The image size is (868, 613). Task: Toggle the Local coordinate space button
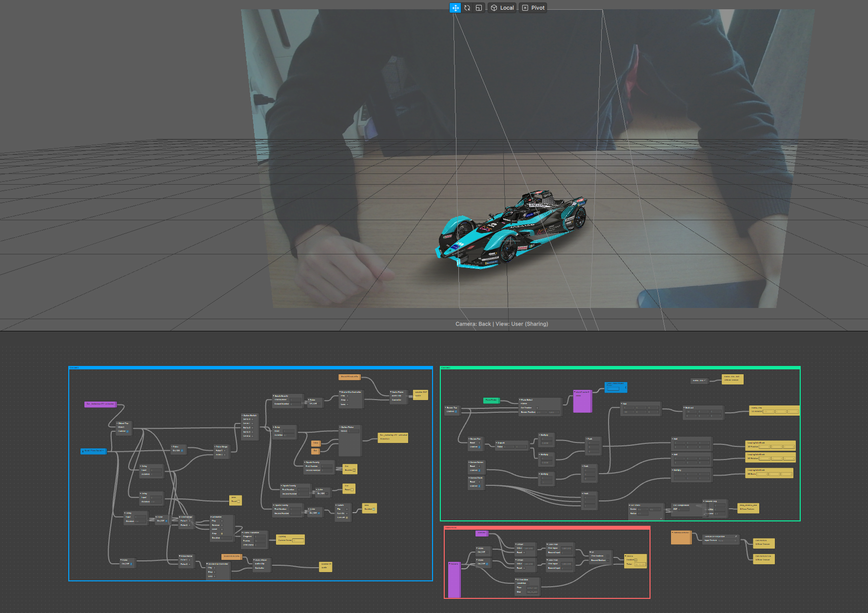click(x=502, y=8)
